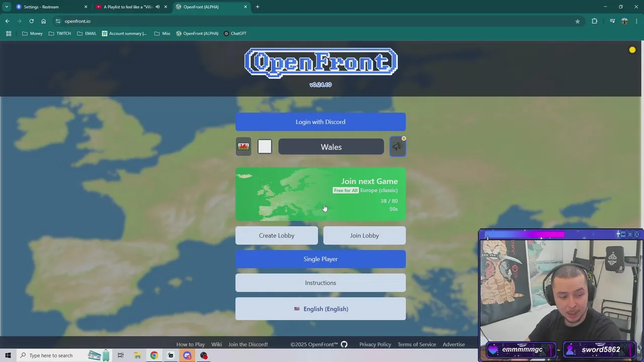Open the purple app icon on taskbar

(x=187, y=355)
